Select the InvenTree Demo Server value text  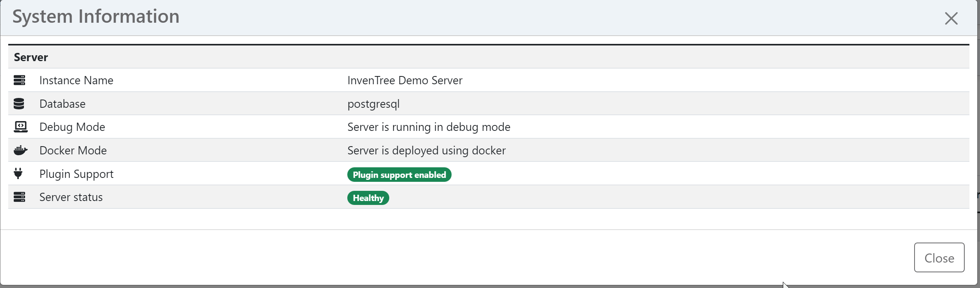pyautogui.click(x=405, y=80)
